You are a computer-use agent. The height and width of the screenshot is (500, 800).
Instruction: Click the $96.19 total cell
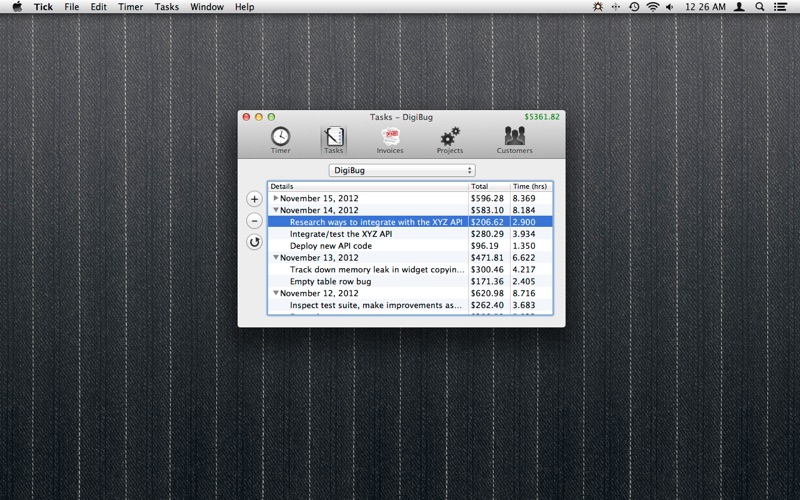(484, 245)
